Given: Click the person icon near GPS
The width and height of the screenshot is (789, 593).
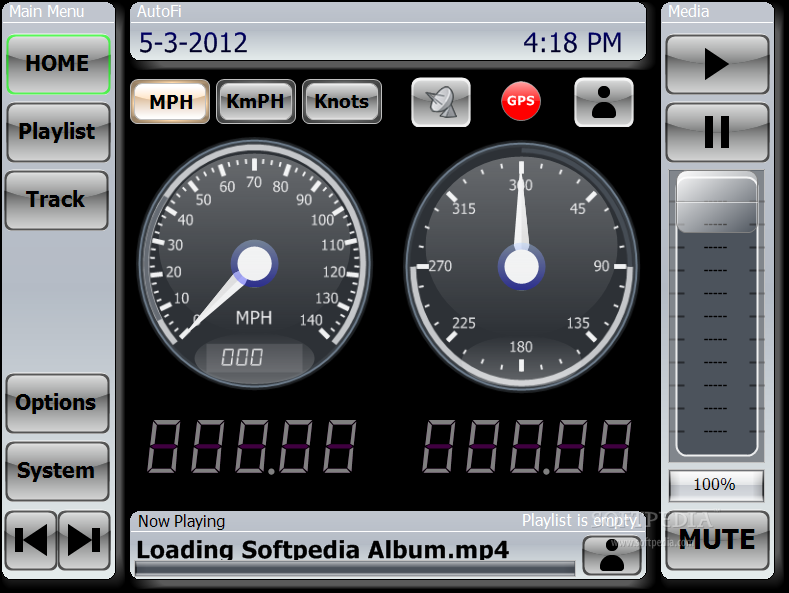Looking at the screenshot, I should pos(604,102).
